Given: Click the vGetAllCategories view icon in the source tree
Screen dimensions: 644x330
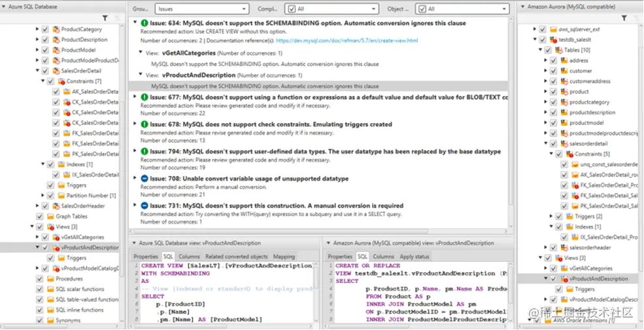Looking at the screenshot, I should [x=56, y=237].
